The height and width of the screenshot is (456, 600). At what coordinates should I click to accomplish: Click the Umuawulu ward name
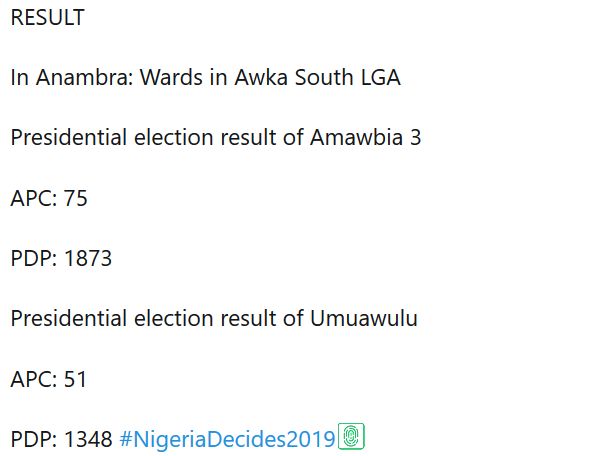click(364, 318)
